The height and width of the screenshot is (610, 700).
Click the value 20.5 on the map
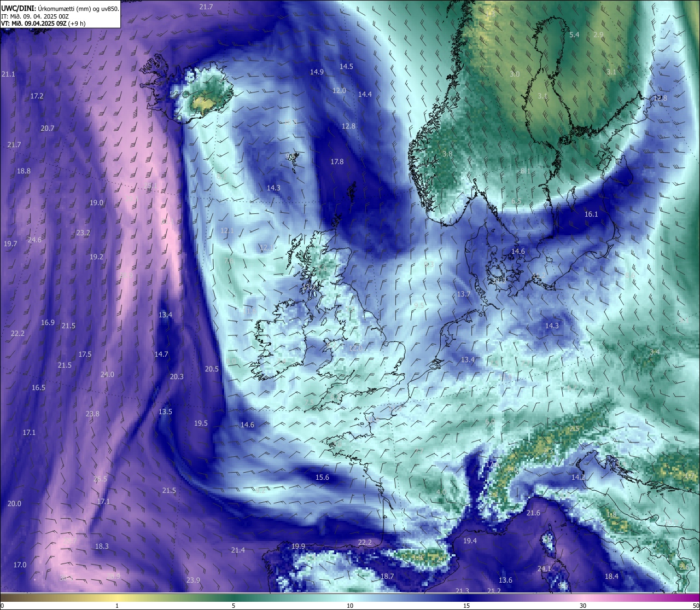pyautogui.click(x=212, y=369)
